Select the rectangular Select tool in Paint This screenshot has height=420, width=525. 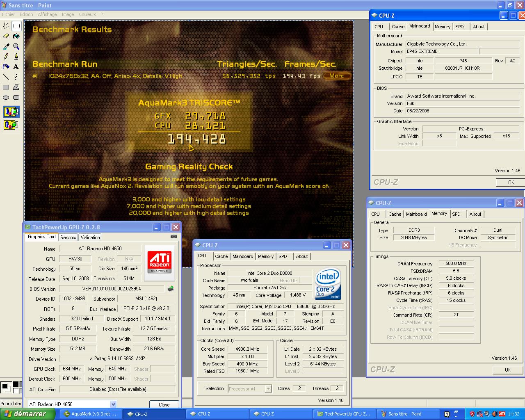(16, 26)
